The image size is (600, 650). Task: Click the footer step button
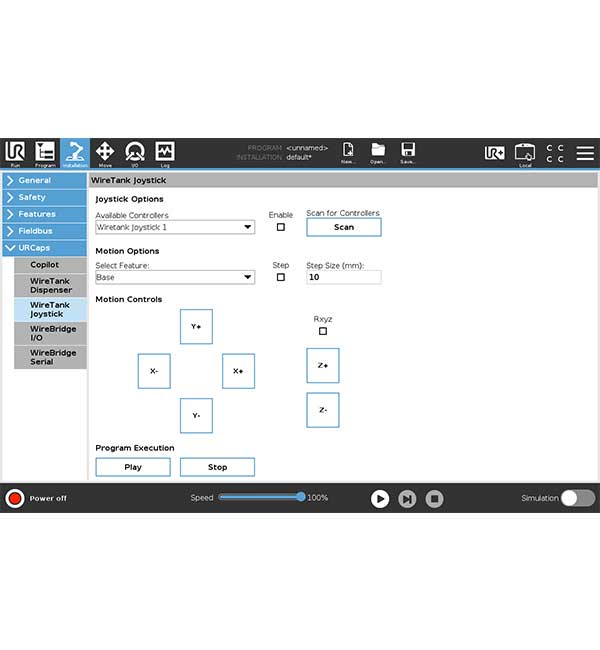coord(407,499)
